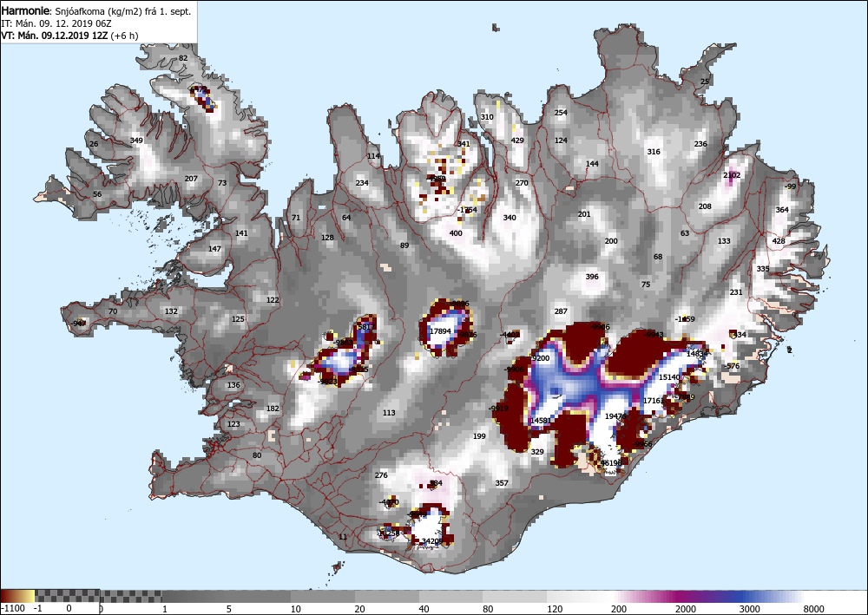
Task: Click the 'IT: Mán. 09. 12. 2019 06Z' line
Action: [x=55, y=23]
